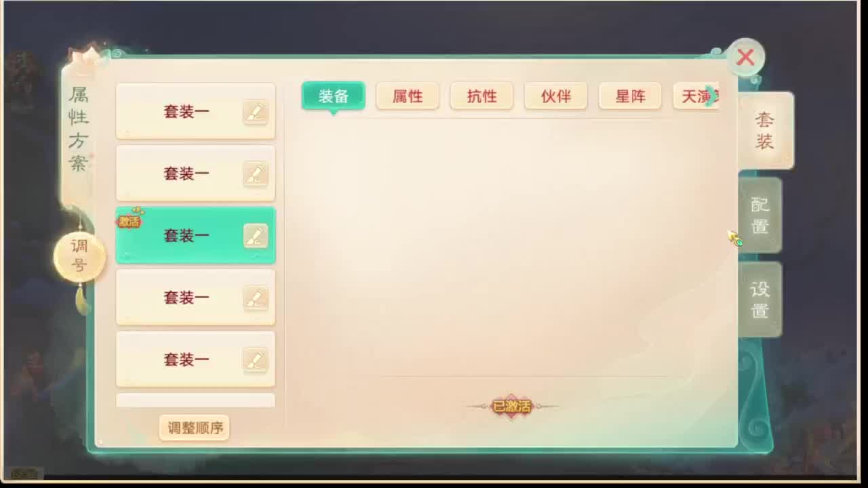Open the 配置 side tab
868x488 pixels.
[760, 216]
